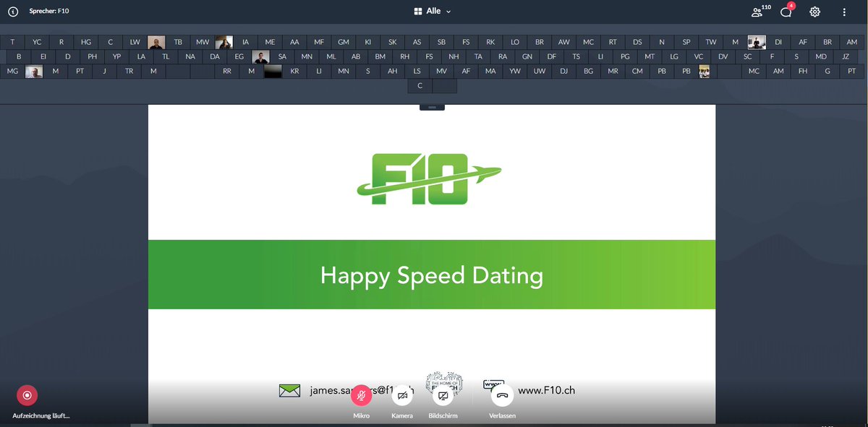Image resolution: width=868 pixels, height=427 pixels.
Task: Select participant tile DS
Action: 637,42
